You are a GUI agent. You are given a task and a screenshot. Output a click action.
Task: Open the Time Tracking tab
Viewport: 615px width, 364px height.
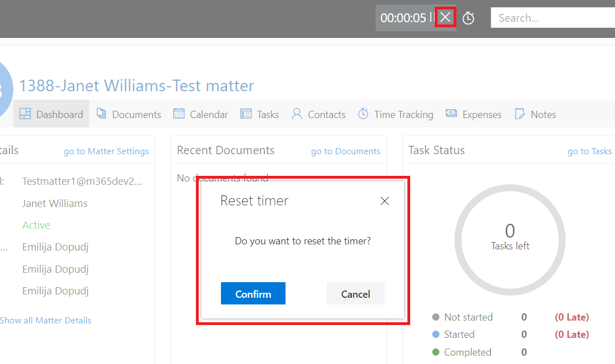pos(396,114)
